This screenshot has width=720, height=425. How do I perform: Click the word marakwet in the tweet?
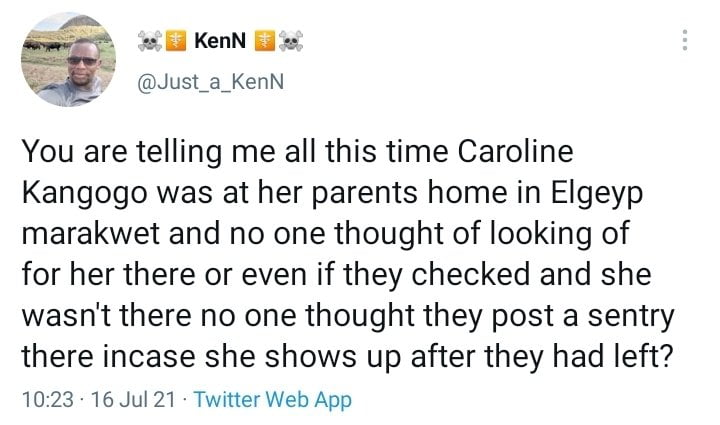point(90,234)
